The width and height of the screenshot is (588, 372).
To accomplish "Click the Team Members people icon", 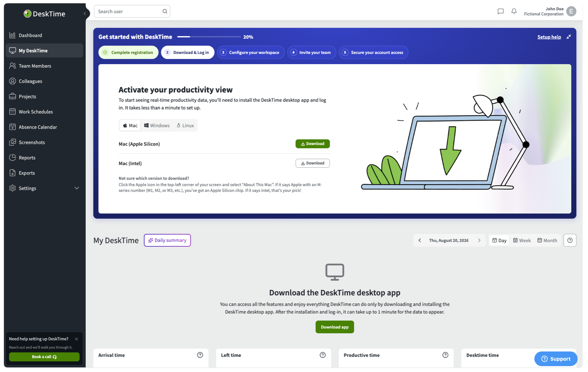I will (x=12, y=66).
